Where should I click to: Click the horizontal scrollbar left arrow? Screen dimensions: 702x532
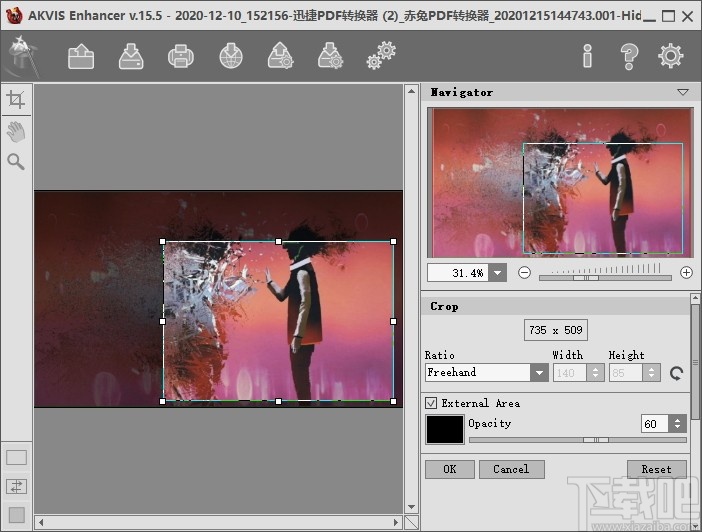(41, 522)
